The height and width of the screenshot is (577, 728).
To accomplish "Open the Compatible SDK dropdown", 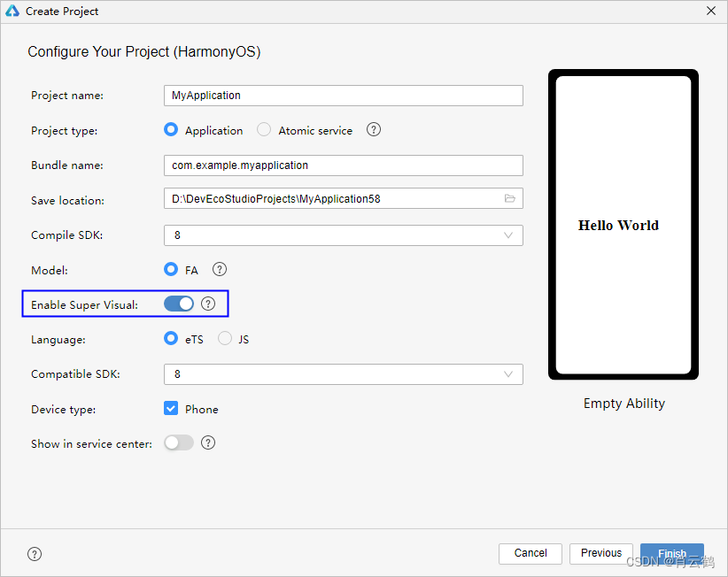I will 344,374.
